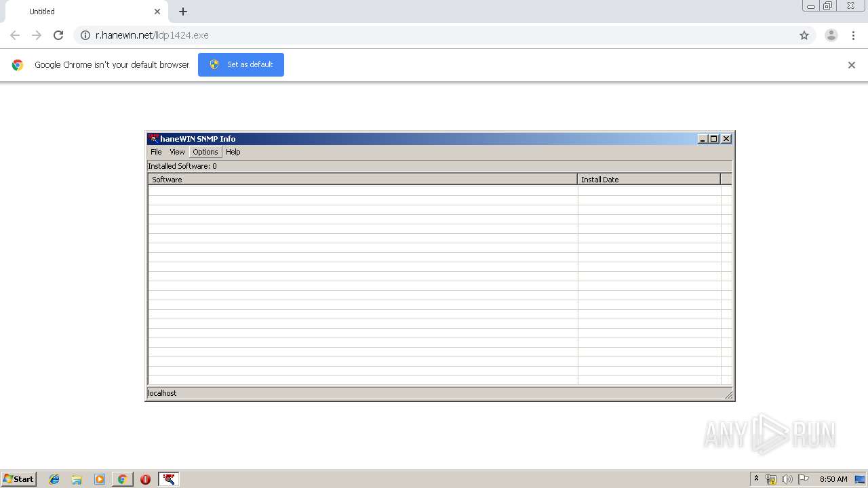The width and height of the screenshot is (868, 488).
Task: View site information icon in address bar
Action: coord(85,35)
